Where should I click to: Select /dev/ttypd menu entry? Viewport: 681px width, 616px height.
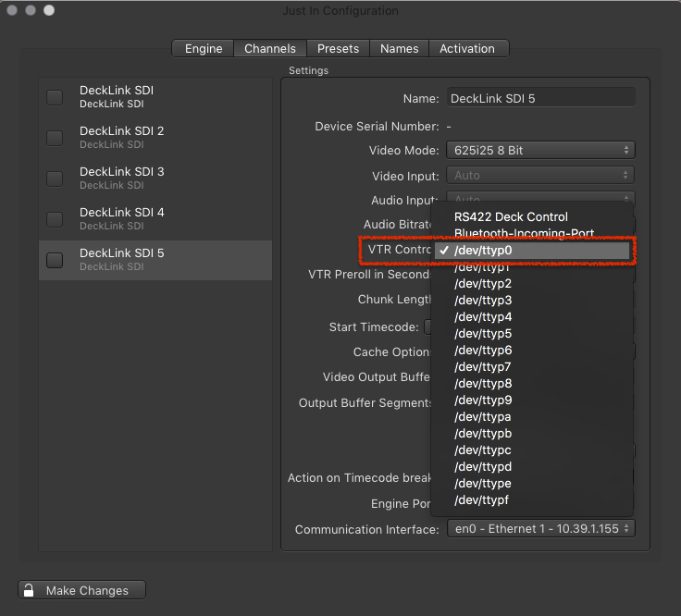click(532, 467)
